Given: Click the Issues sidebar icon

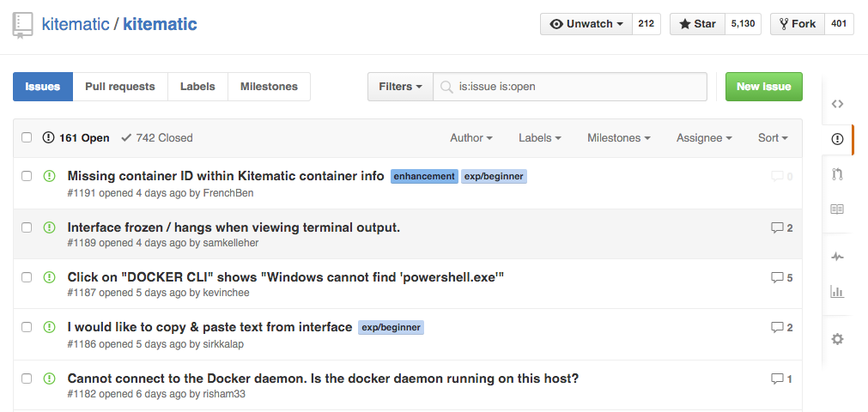Looking at the screenshot, I should [837, 139].
